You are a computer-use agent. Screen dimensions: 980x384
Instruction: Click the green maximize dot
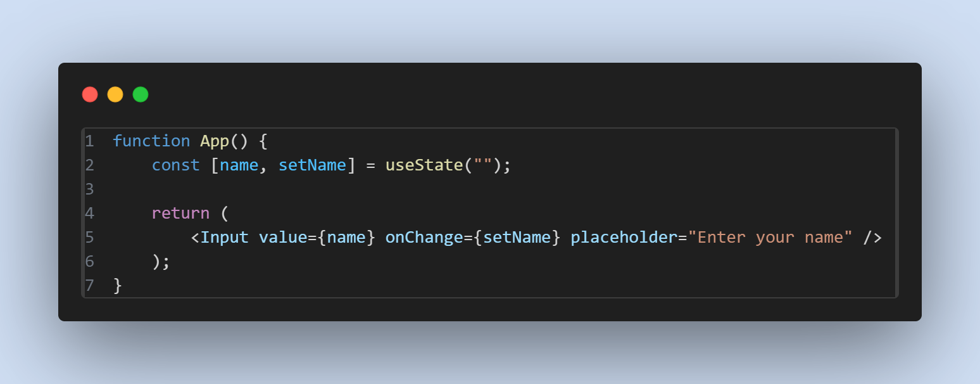[141, 94]
